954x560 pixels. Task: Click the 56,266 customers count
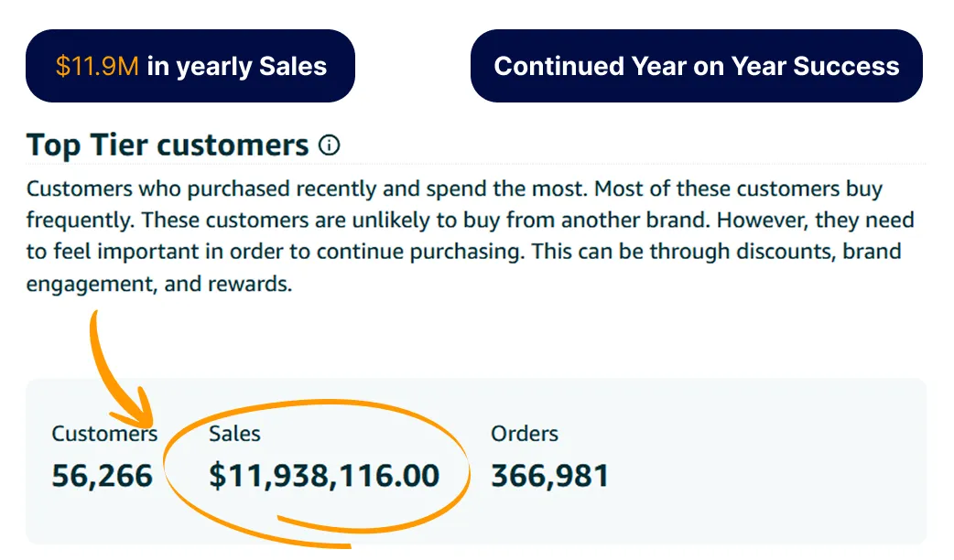(x=103, y=476)
